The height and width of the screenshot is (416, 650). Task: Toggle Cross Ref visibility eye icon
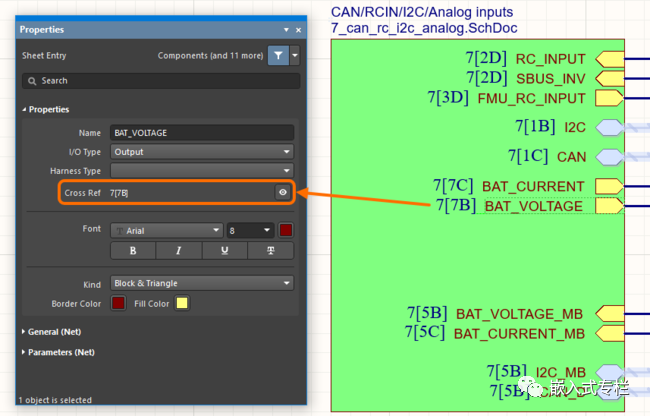click(283, 192)
